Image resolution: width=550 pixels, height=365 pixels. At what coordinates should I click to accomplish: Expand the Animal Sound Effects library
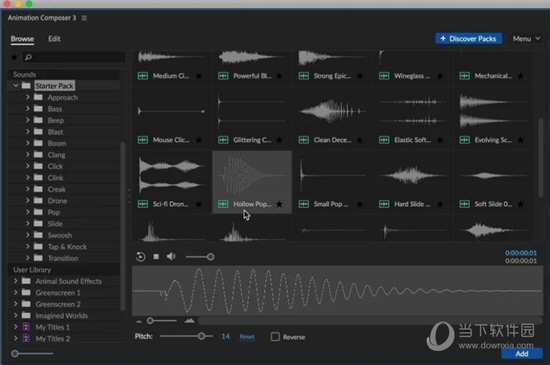(15, 281)
